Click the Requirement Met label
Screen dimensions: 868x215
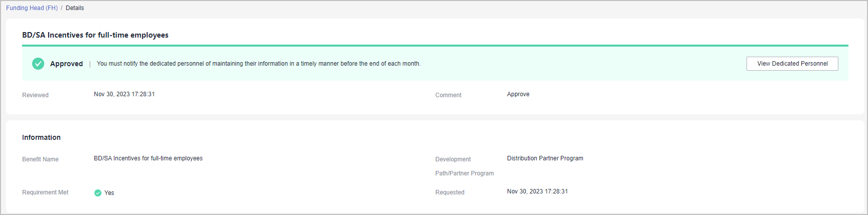click(x=45, y=192)
